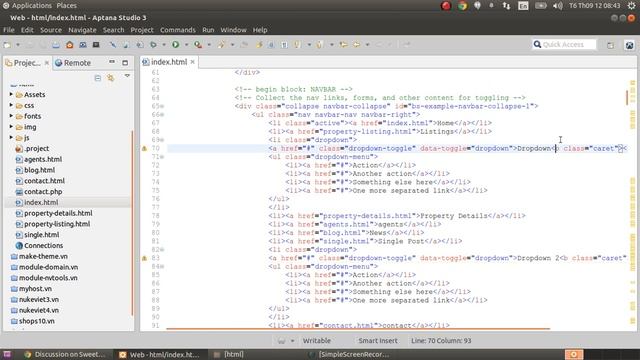The height and width of the screenshot is (360, 640).
Task: Collapse the code fold at line 84
Action: 162,267
